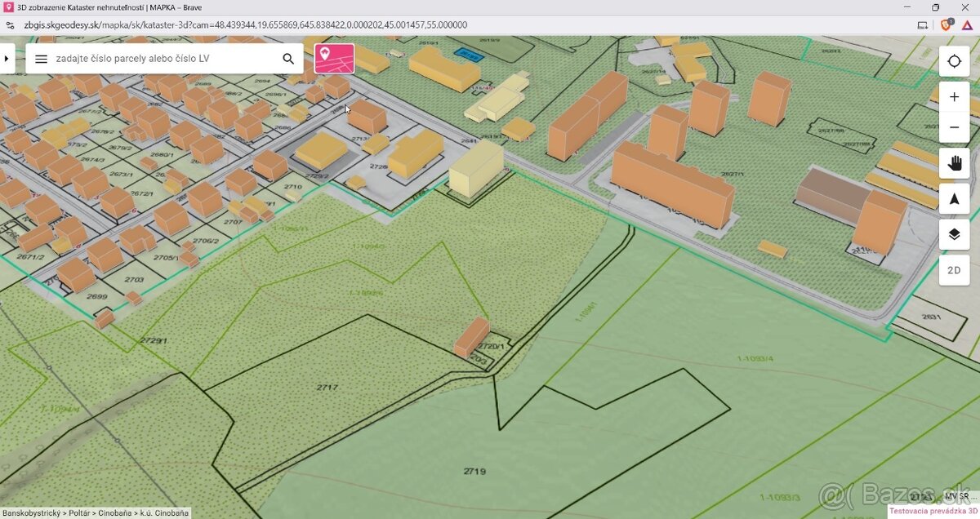Click the magnifier search icon
The height and width of the screenshot is (519, 980).
pyautogui.click(x=288, y=59)
